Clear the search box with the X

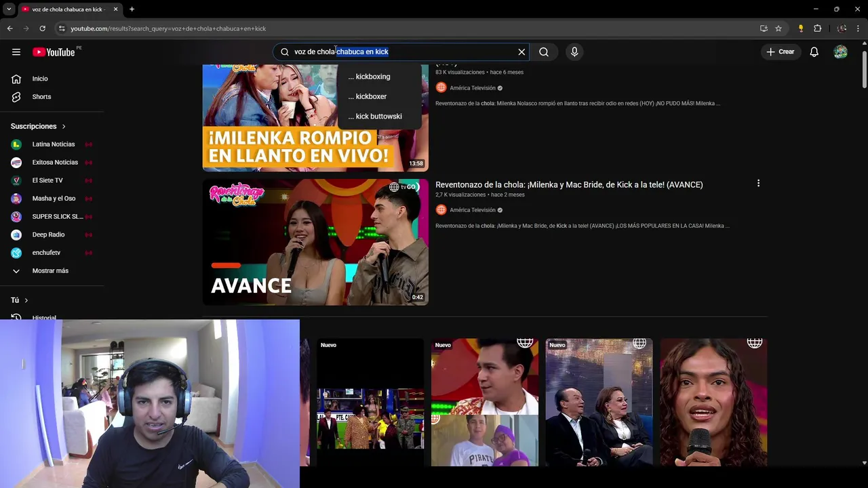pyautogui.click(x=521, y=52)
